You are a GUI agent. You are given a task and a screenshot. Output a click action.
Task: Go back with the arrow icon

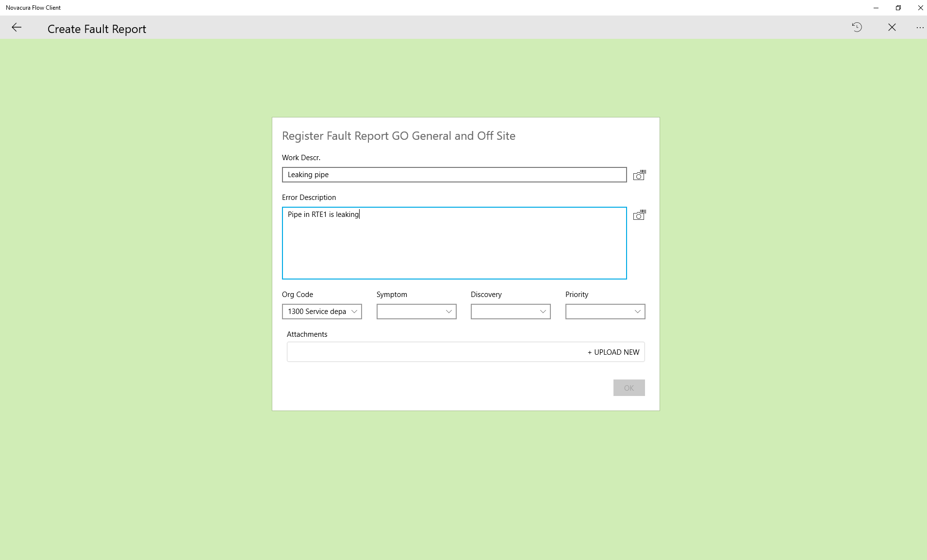(x=17, y=28)
